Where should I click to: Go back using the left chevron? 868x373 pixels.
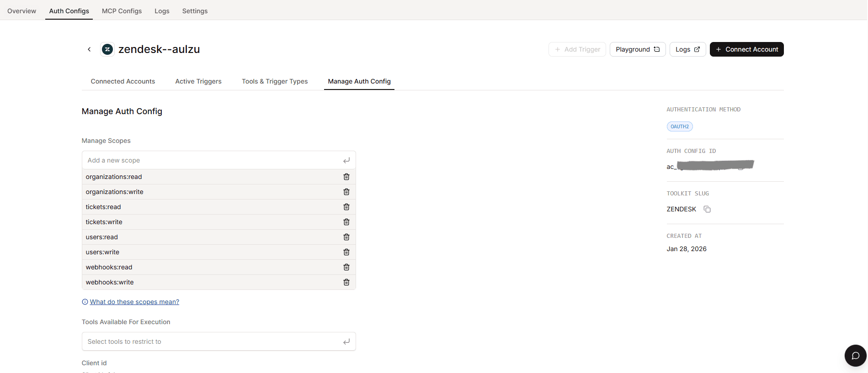point(89,49)
